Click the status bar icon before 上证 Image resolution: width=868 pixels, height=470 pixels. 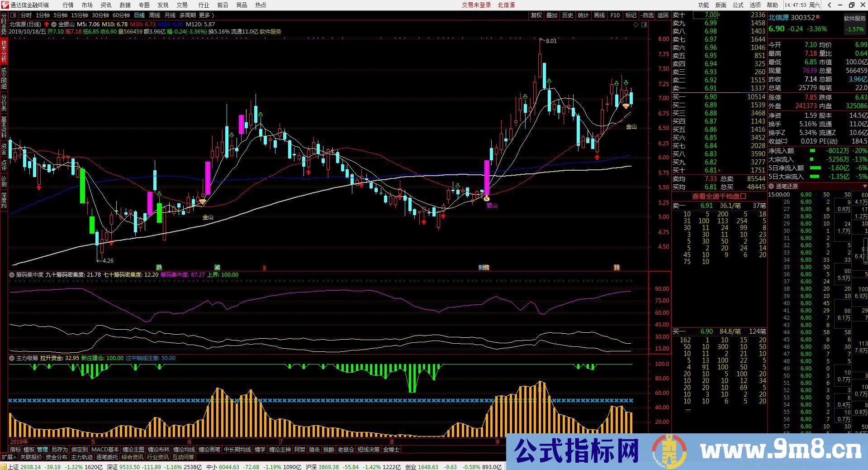tap(4, 467)
